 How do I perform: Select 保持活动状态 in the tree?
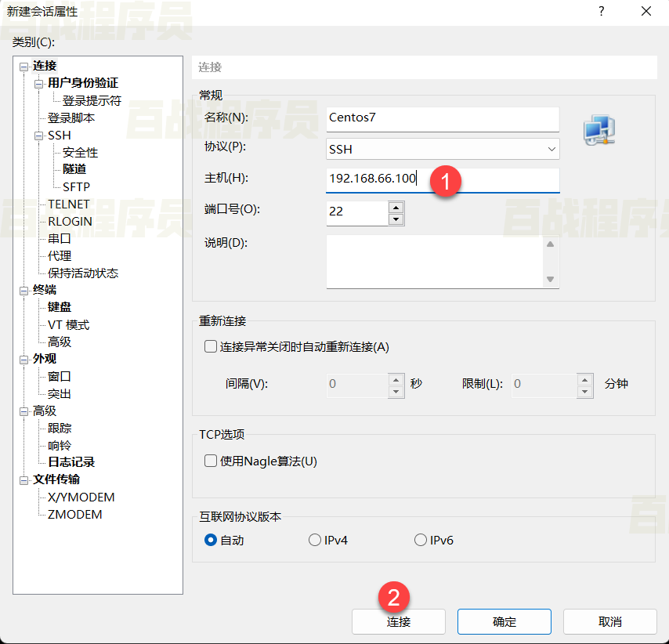(x=83, y=273)
